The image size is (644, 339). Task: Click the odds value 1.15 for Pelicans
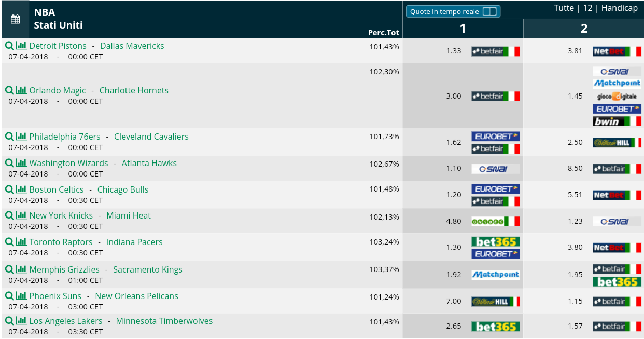pyautogui.click(x=575, y=301)
